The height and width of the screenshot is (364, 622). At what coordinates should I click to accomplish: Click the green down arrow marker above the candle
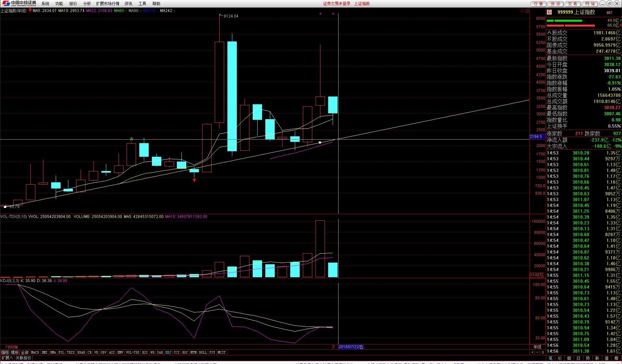point(131,139)
